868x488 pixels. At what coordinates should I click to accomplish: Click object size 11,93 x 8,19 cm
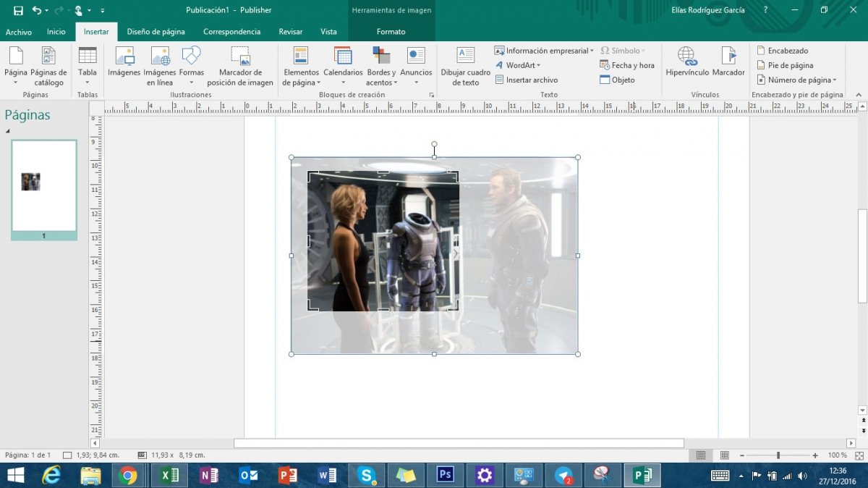point(171,455)
